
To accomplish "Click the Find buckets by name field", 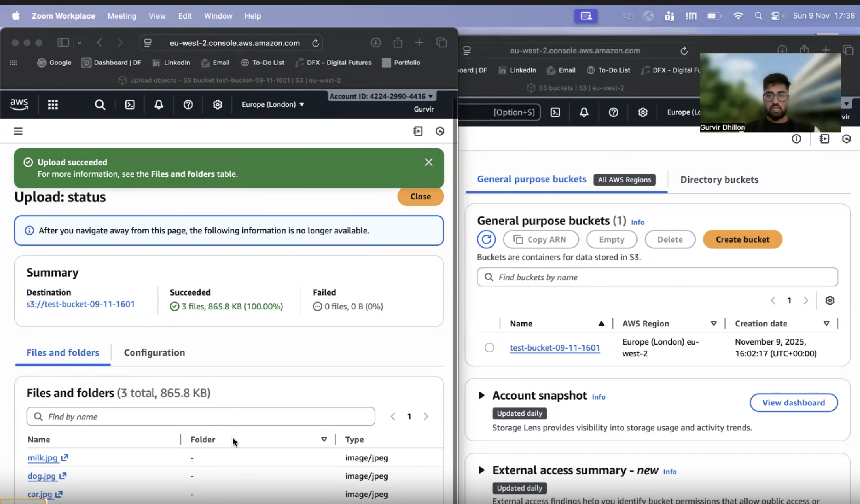I will 657,277.
